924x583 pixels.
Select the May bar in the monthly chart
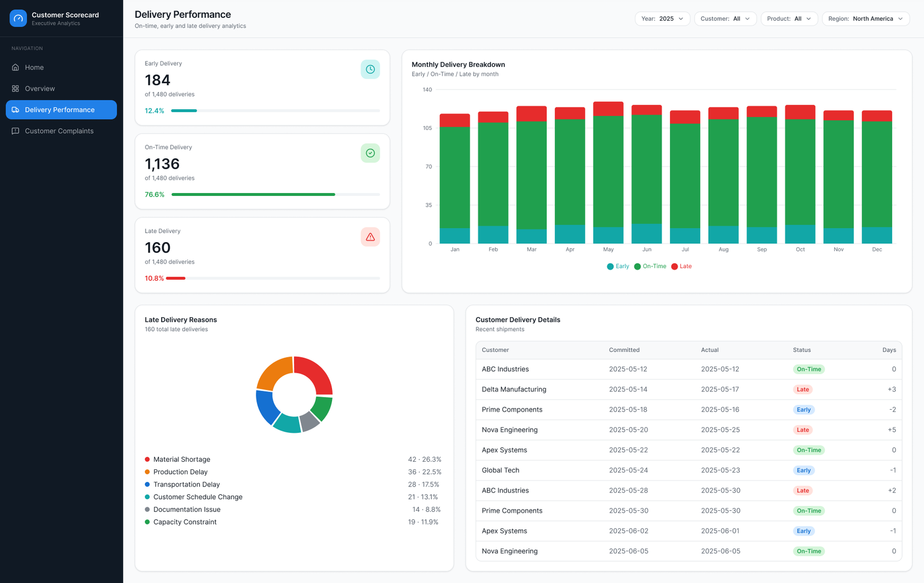(608, 173)
